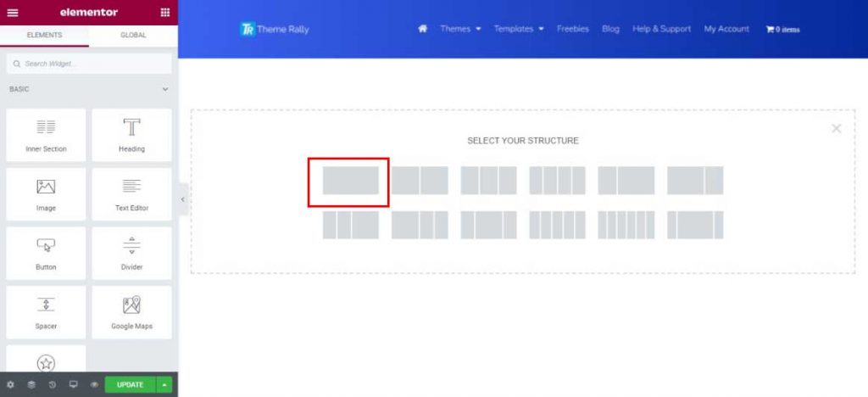This screenshot has width=868, height=397.
Task: Select the Heading widget
Action: click(131, 135)
